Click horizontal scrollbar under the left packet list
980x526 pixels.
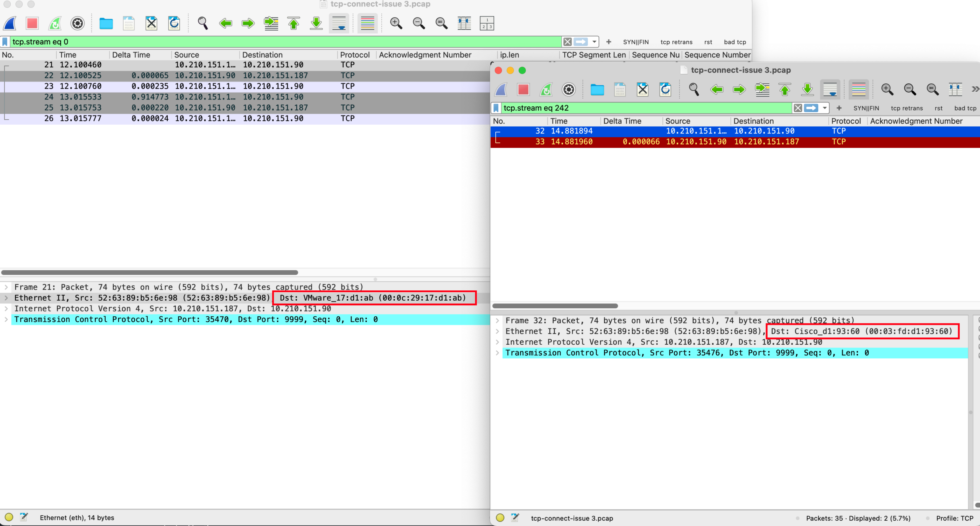pos(149,272)
